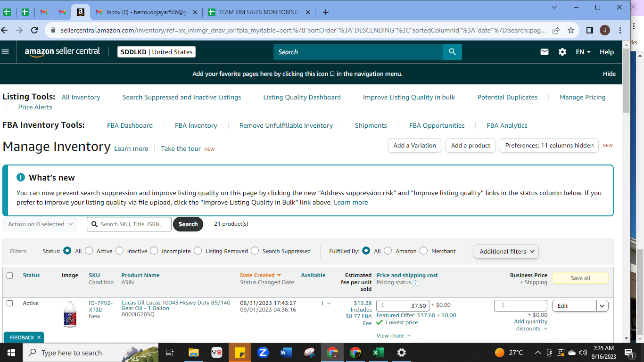Filter Fulfilled By 'Merchant'
This screenshot has height=362, width=644.
coord(424,251)
